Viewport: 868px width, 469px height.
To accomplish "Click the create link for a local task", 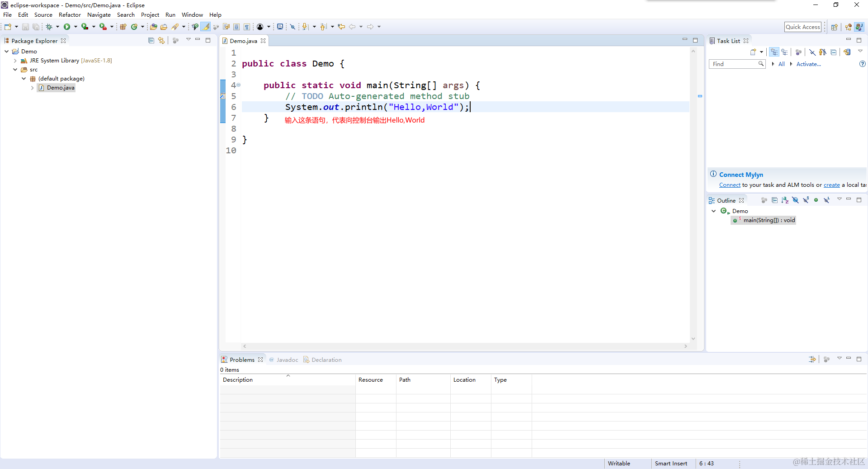I will 831,185.
